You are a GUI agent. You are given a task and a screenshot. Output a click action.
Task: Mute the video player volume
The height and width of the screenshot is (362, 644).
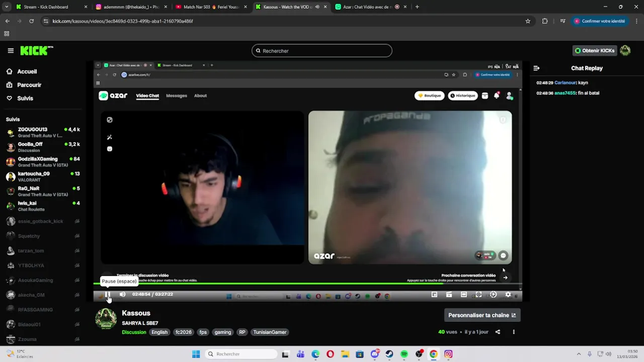pyautogui.click(x=122, y=294)
